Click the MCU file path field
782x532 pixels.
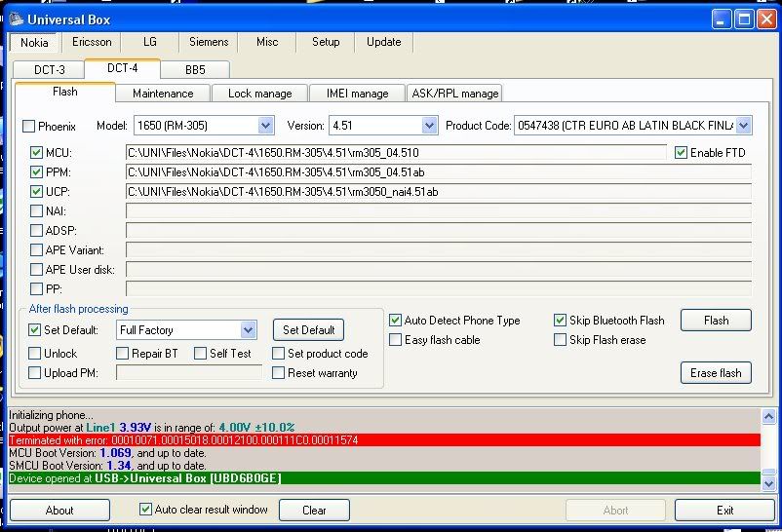click(396, 153)
